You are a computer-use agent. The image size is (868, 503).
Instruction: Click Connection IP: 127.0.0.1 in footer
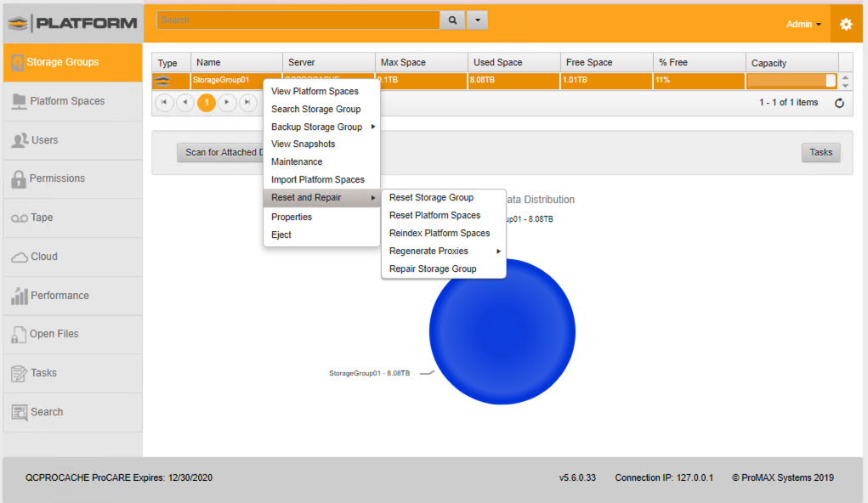(664, 478)
